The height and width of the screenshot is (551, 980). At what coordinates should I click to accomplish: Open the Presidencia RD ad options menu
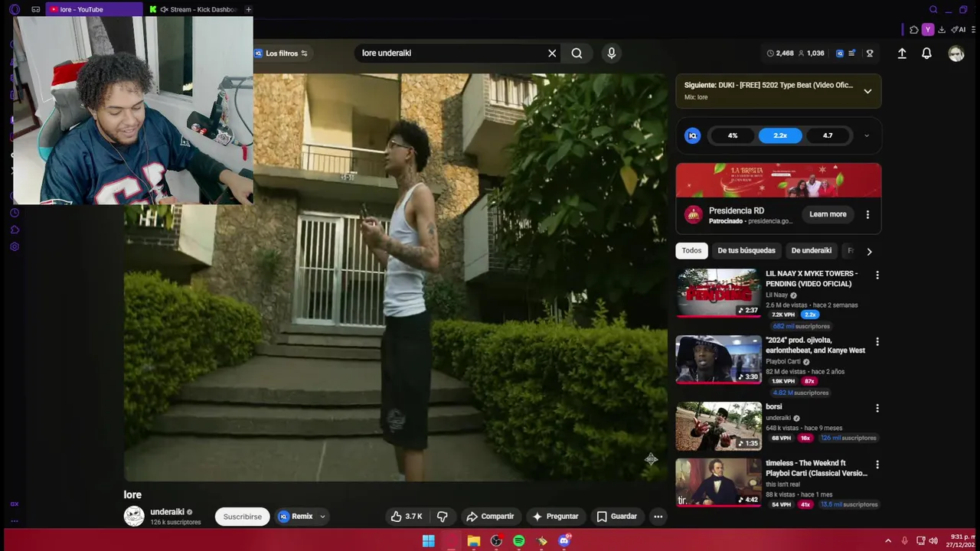coord(867,215)
